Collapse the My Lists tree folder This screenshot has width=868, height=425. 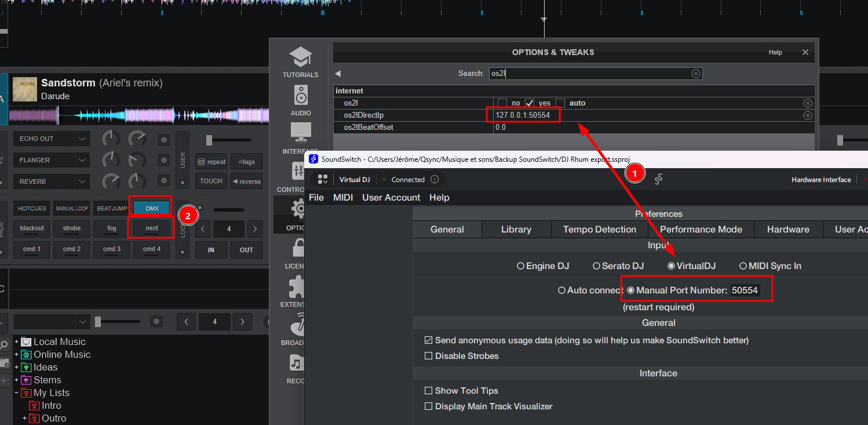[x=17, y=393]
